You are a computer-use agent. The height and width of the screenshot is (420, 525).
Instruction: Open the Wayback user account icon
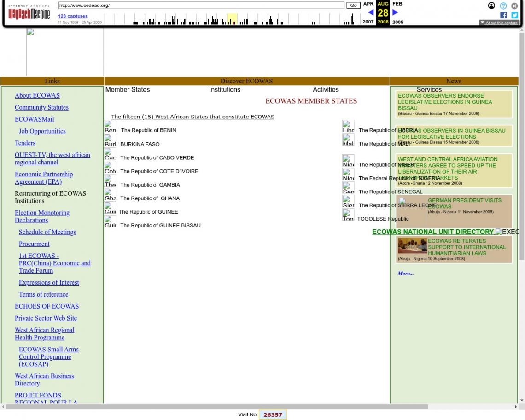point(491,6)
